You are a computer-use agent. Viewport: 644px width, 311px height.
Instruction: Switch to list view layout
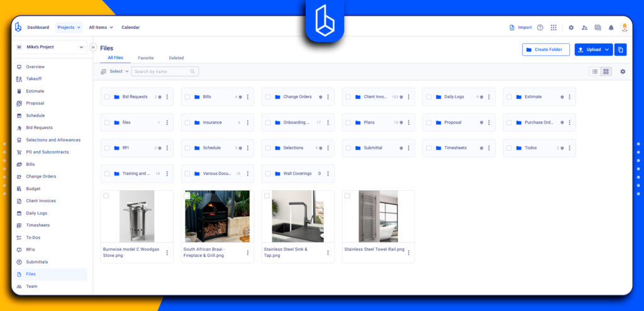(595, 72)
